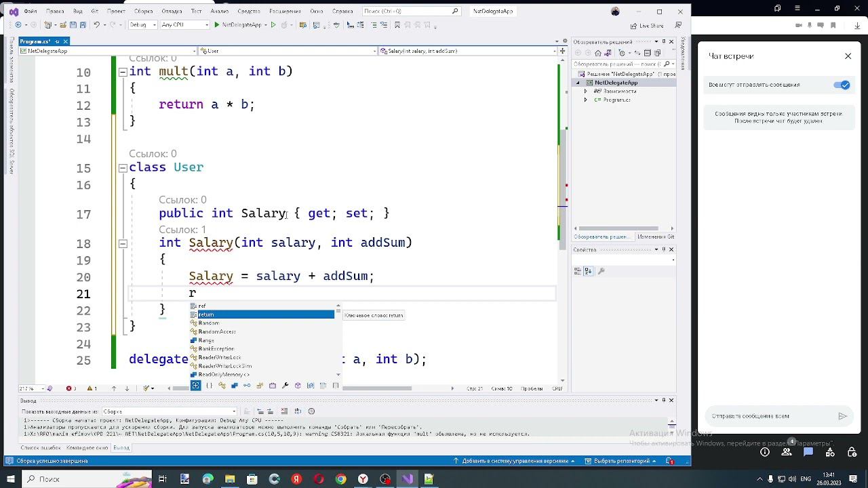The image size is (868, 488).
Task: Switch to Список ошибок tab
Action: click(x=40, y=448)
